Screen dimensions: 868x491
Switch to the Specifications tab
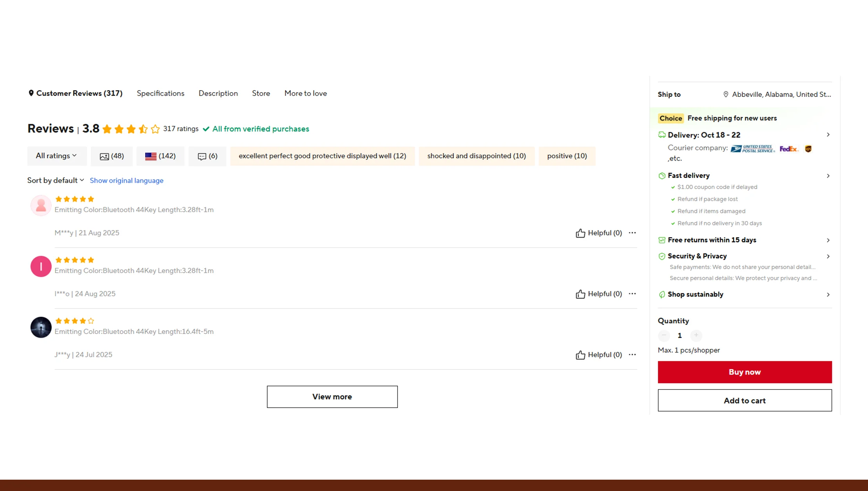tap(160, 93)
